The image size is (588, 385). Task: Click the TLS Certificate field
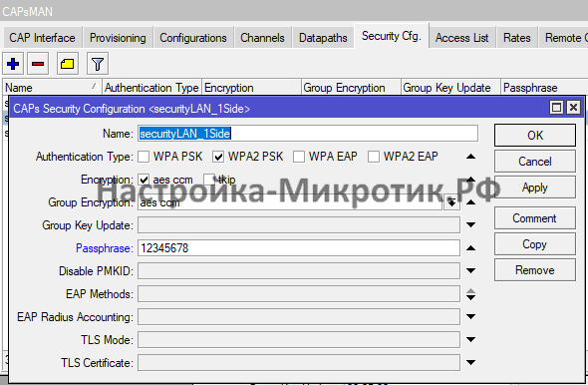[x=299, y=362]
